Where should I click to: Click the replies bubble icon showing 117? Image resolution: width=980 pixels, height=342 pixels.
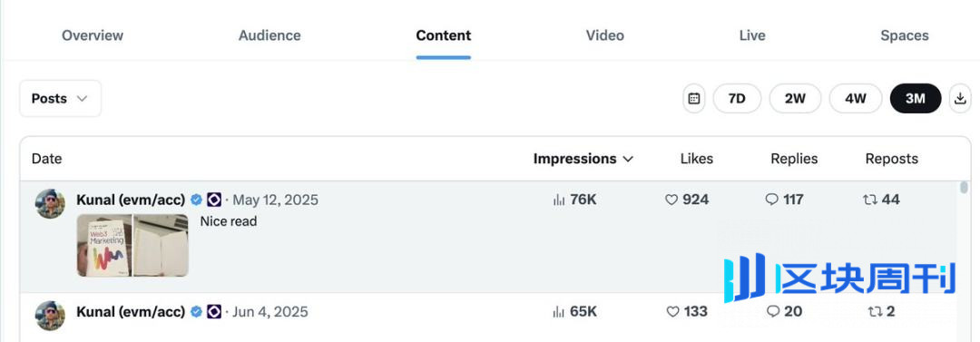[772, 200]
